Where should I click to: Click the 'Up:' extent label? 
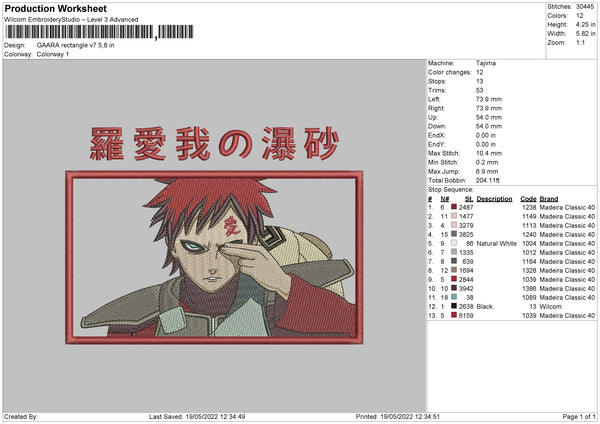click(x=433, y=117)
